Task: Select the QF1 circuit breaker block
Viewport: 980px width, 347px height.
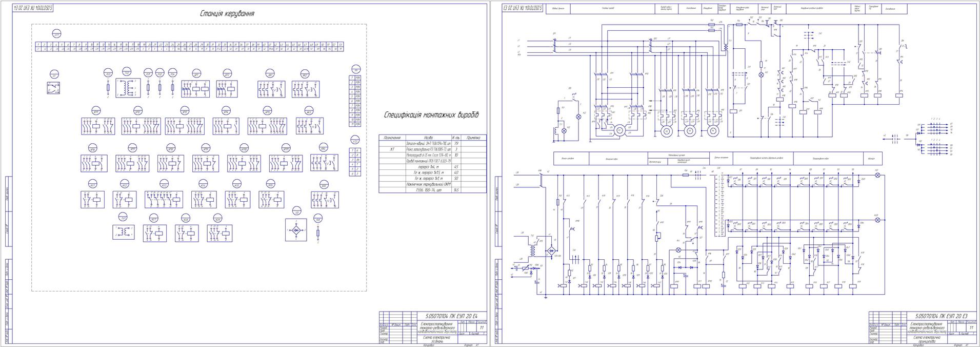Action: [x=196, y=89]
